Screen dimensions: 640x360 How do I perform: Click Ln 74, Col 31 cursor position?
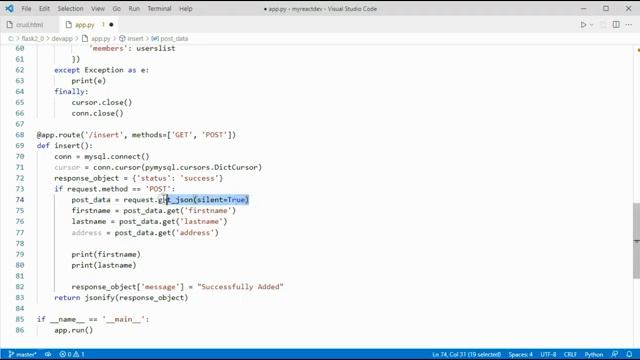pyautogui.click(x=467, y=354)
